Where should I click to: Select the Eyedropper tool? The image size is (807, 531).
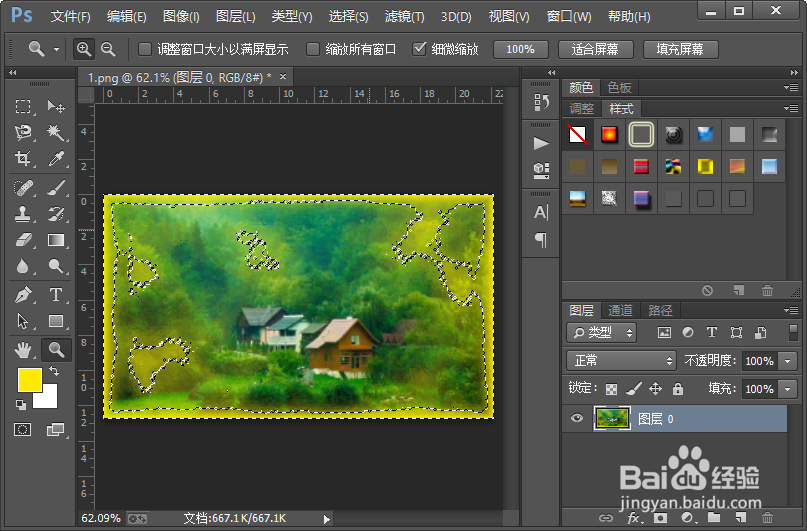[x=56, y=158]
